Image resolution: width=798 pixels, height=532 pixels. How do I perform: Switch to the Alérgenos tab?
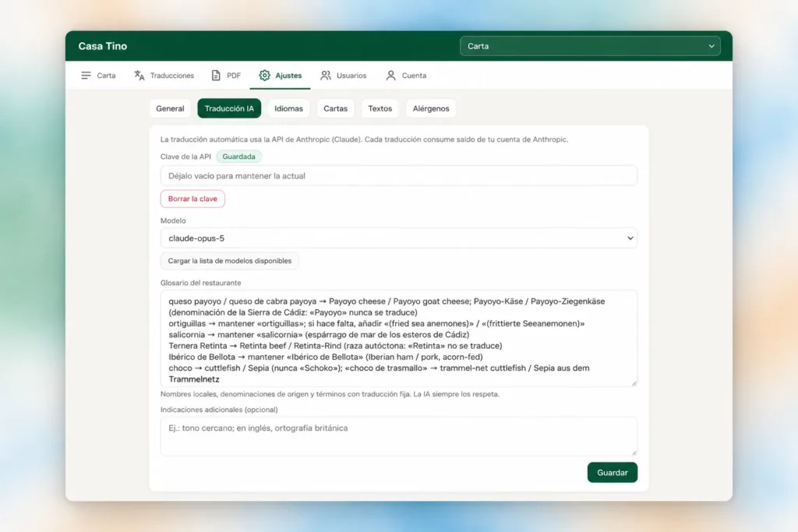[431, 108]
